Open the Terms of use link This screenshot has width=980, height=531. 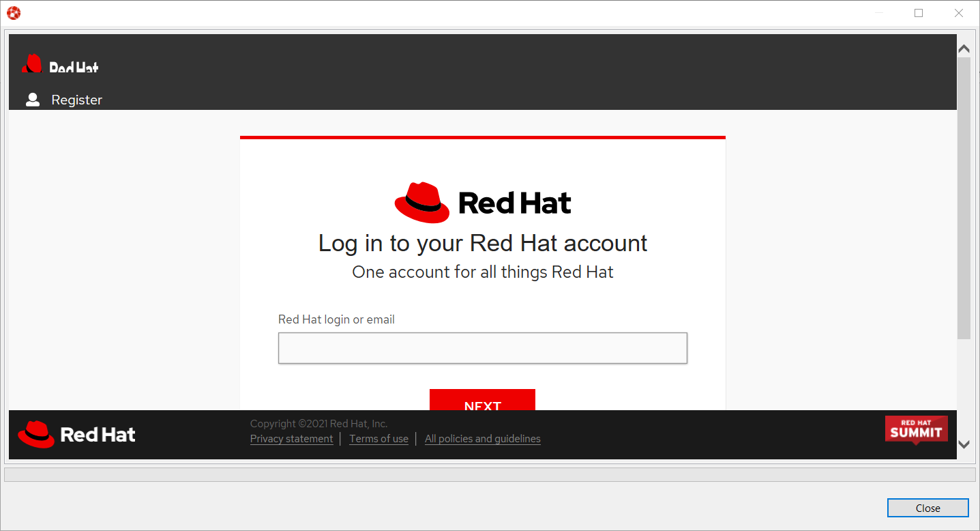pyautogui.click(x=379, y=439)
